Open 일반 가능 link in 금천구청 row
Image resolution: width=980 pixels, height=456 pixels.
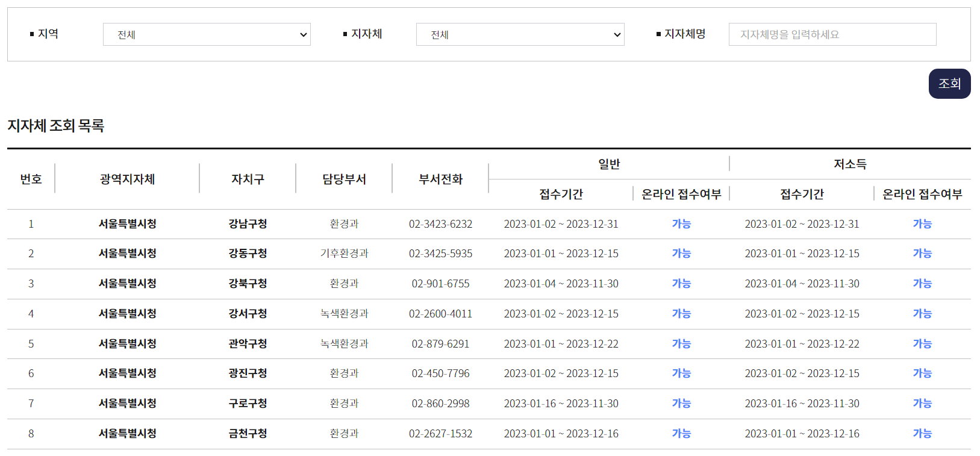pos(681,434)
